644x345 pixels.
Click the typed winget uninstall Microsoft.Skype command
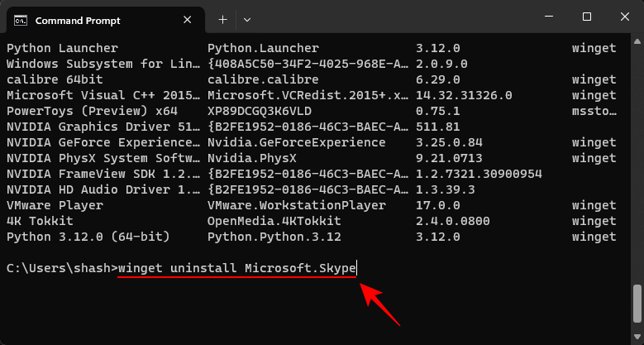point(237,268)
